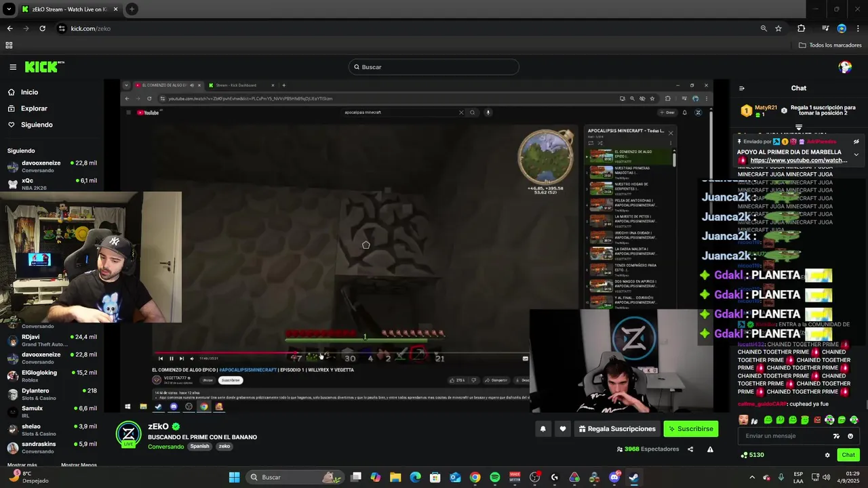Open Discord from taskbar
868x488 pixels.
pyautogui.click(x=614, y=477)
